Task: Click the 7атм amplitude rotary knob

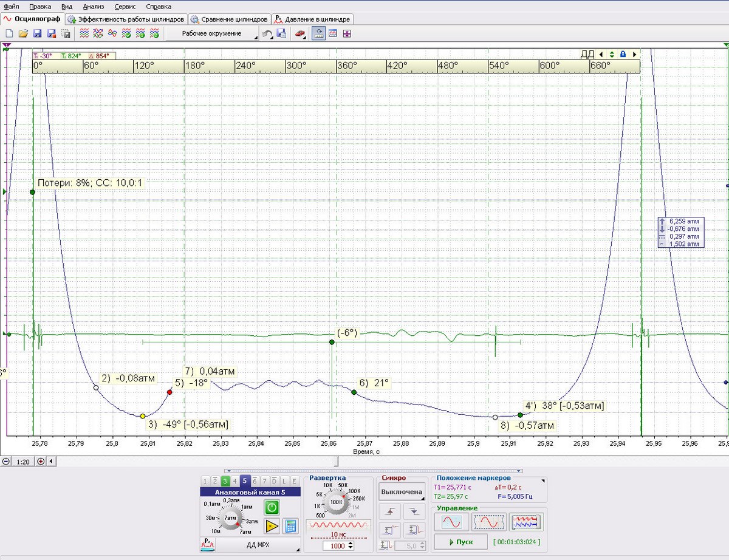Action: [x=230, y=517]
